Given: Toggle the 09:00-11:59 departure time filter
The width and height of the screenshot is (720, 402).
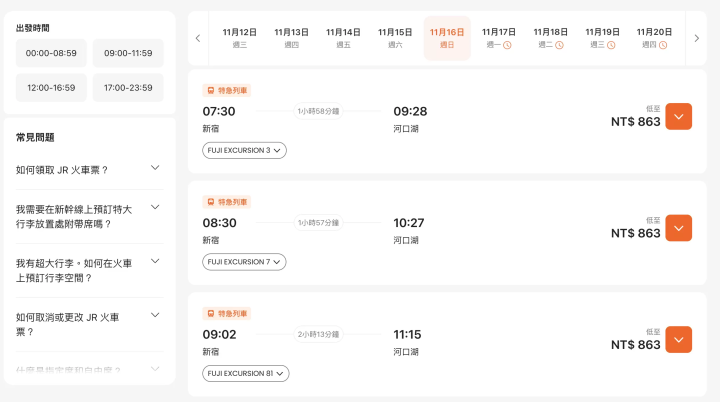Looking at the screenshot, I should click(128, 53).
